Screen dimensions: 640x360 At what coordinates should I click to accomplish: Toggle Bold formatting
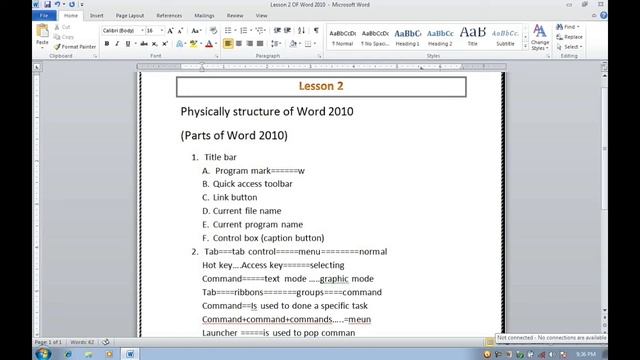tap(107, 44)
